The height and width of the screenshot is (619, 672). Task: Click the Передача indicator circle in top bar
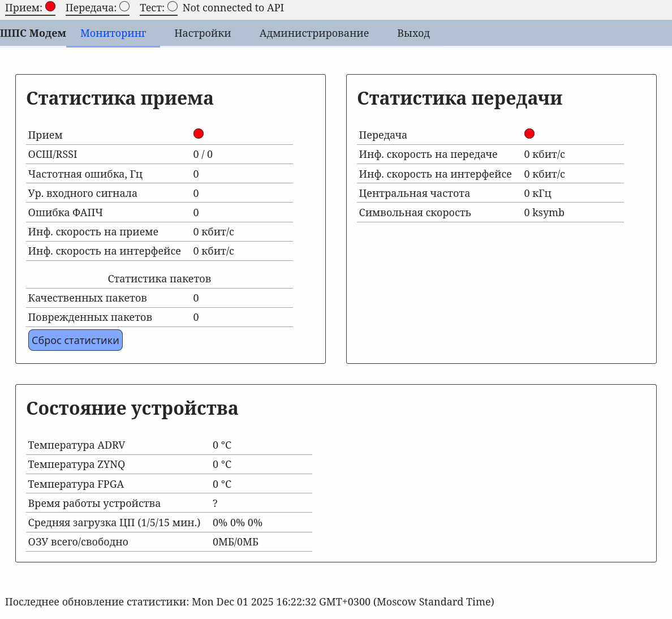pos(124,7)
